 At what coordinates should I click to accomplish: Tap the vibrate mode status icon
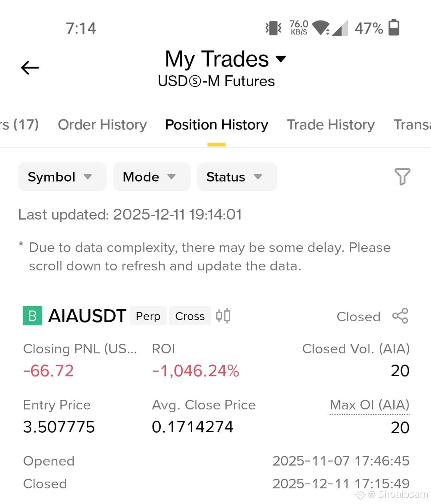coord(274,28)
